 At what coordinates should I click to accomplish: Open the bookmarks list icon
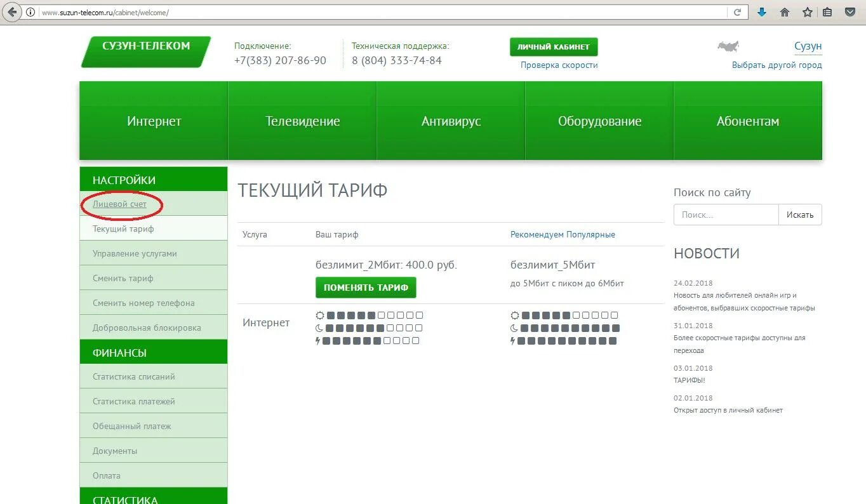pyautogui.click(x=827, y=11)
